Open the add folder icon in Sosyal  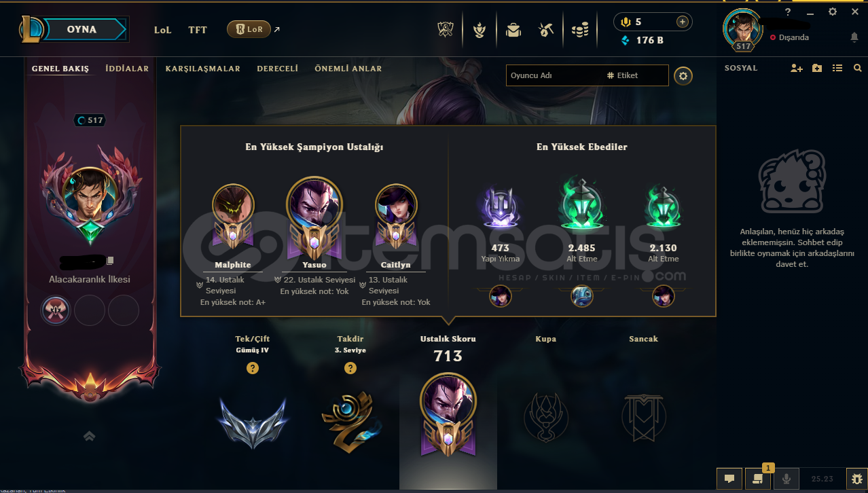click(x=817, y=68)
